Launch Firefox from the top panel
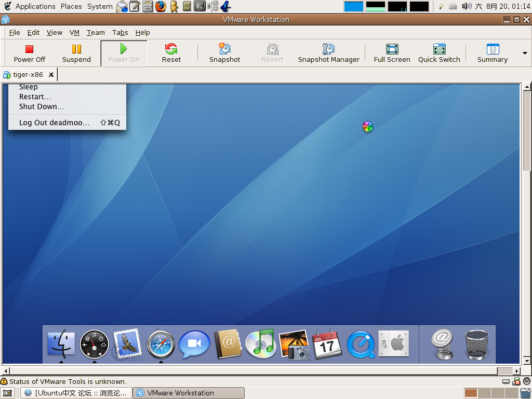 click(x=161, y=6)
